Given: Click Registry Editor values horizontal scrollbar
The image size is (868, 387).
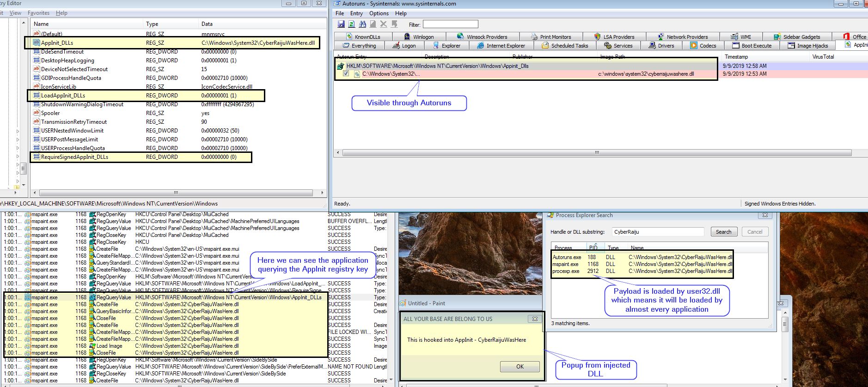Looking at the screenshot, I should tap(178, 193).
